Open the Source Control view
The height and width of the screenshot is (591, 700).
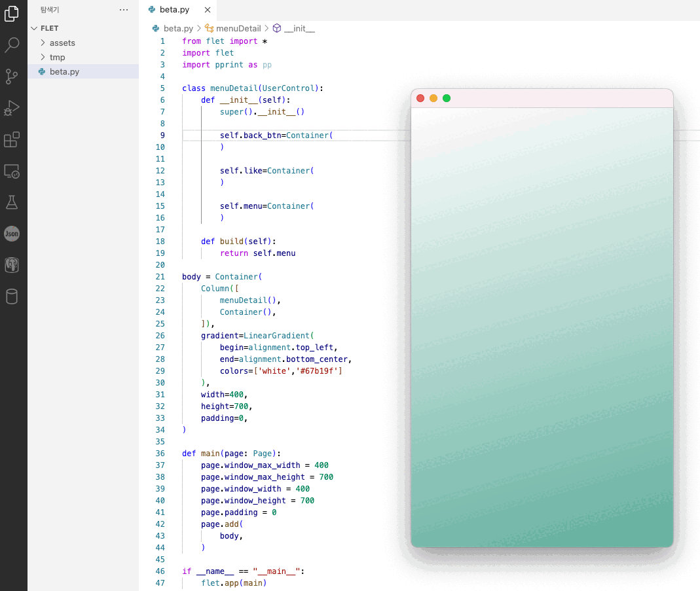(12, 77)
